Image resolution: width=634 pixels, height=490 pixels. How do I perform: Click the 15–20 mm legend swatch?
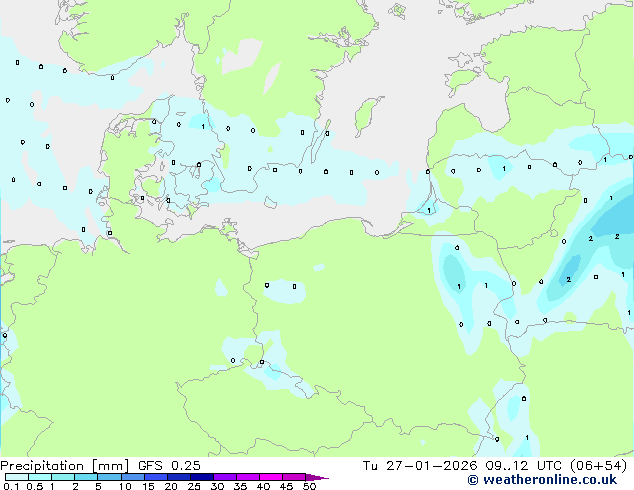(x=155, y=477)
